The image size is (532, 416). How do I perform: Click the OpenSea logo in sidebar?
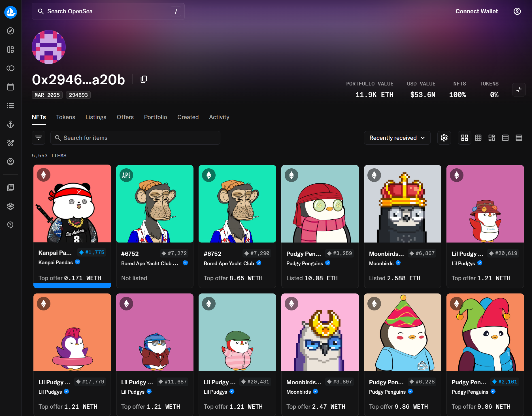click(10, 12)
